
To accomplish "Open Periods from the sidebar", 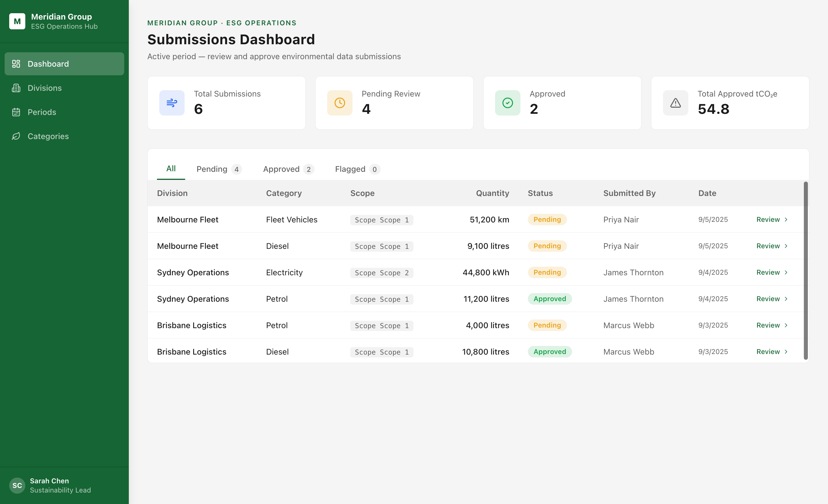I will pyautogui.click(x=64, y=112).
